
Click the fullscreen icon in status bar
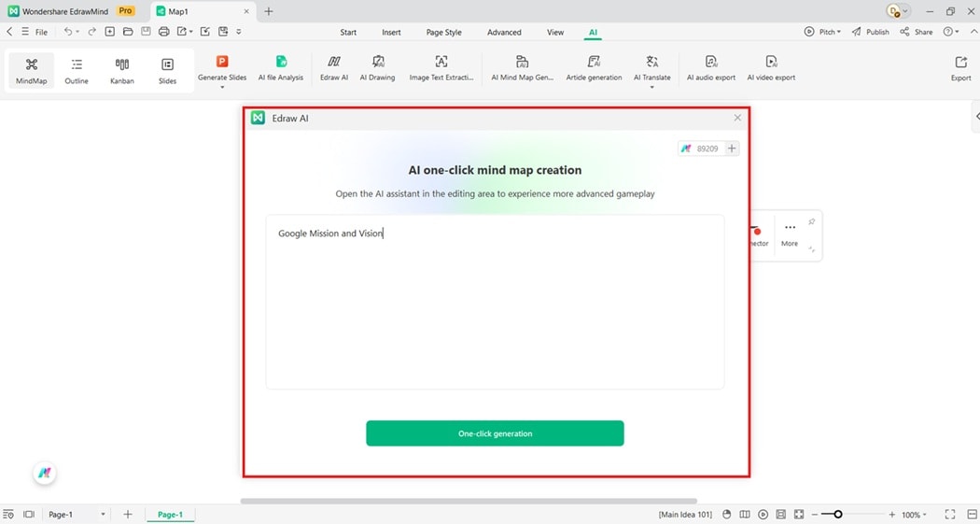point(950,515)
